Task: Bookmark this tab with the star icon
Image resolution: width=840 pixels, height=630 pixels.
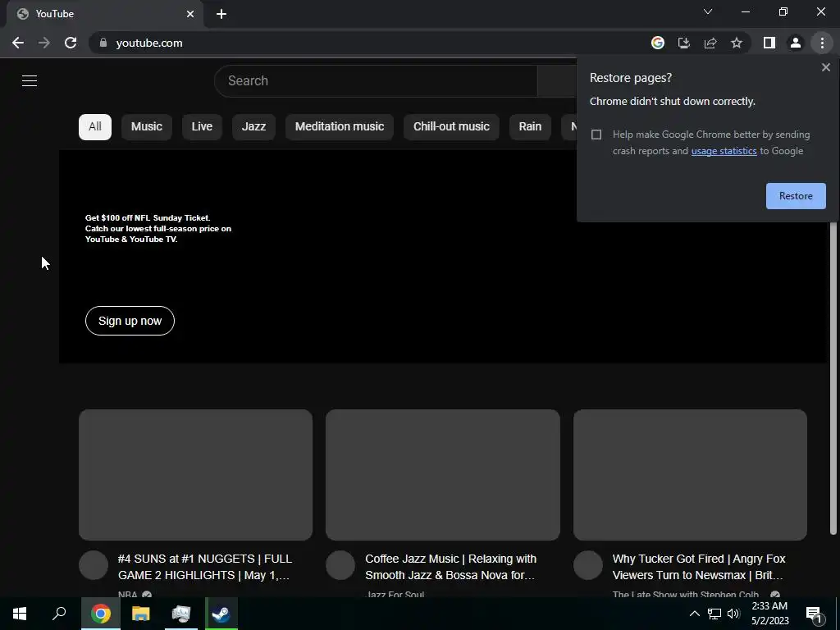Action: (x=737, y=43)
